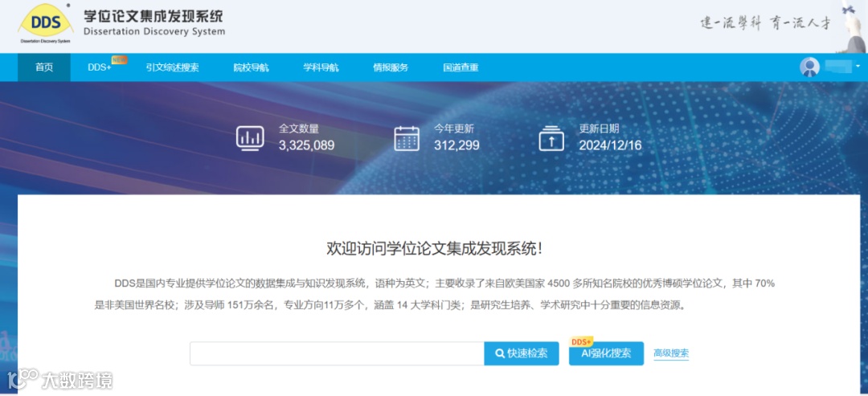868x396 pixels.
Task: Open 引文综述搜索 in the navigation bar
Action: (173, 67)
